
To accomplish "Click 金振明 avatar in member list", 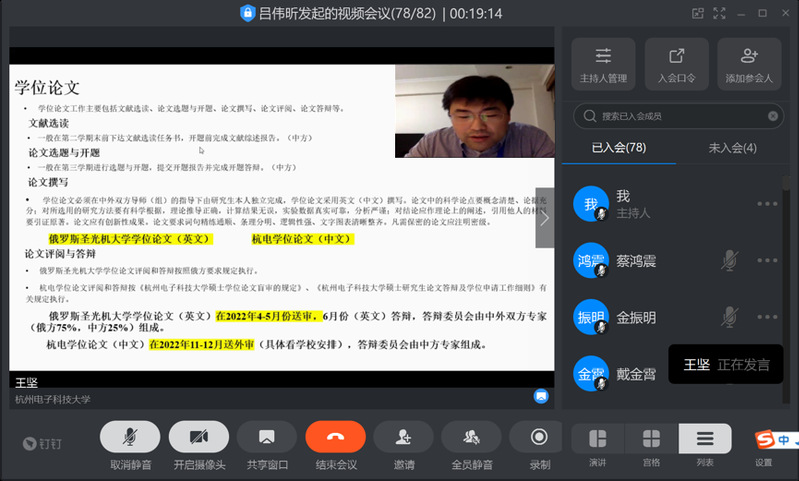I will [x=591, y=317].
